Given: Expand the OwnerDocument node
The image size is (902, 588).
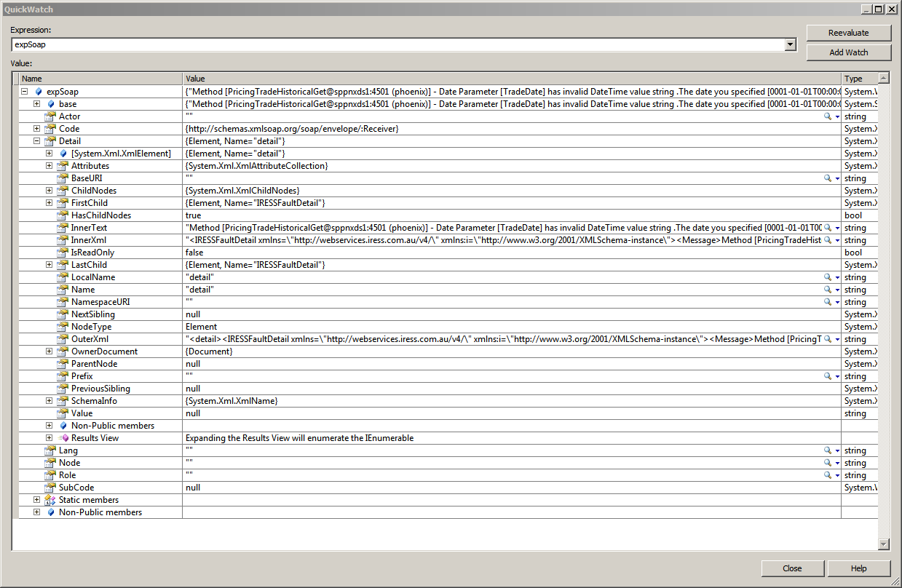Looking at the screenshot, I should click(x=49, y=351).
